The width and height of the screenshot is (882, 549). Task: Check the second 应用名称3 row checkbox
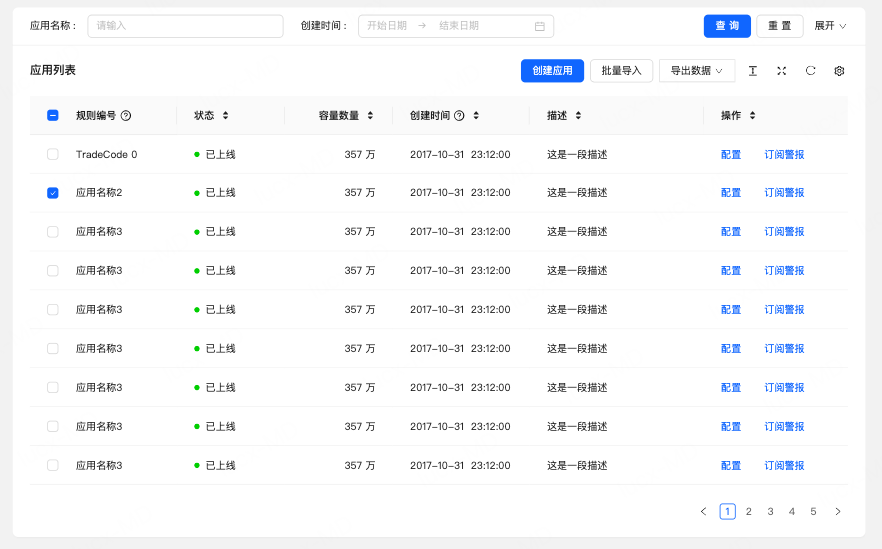pos(52,271)
